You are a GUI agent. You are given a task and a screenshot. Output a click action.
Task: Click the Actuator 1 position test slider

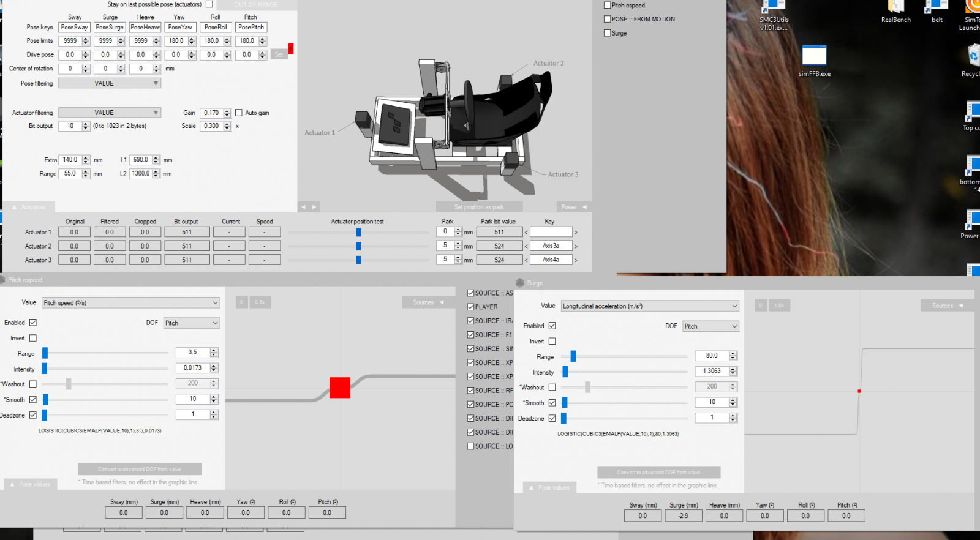point(358,232)
